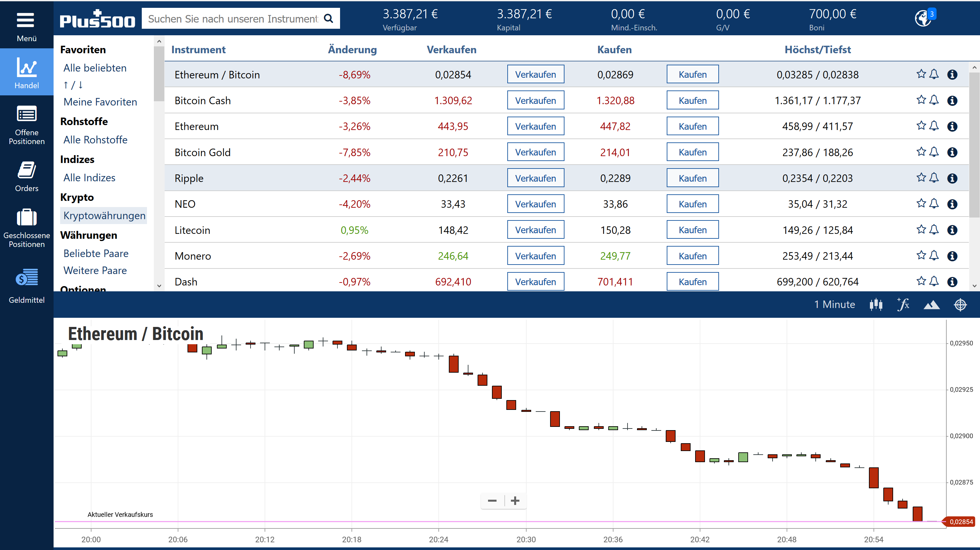Click the mountain chart icon
Image resolution: width=980 pixels, height=550 pixels.
click(x=932, y=305)
